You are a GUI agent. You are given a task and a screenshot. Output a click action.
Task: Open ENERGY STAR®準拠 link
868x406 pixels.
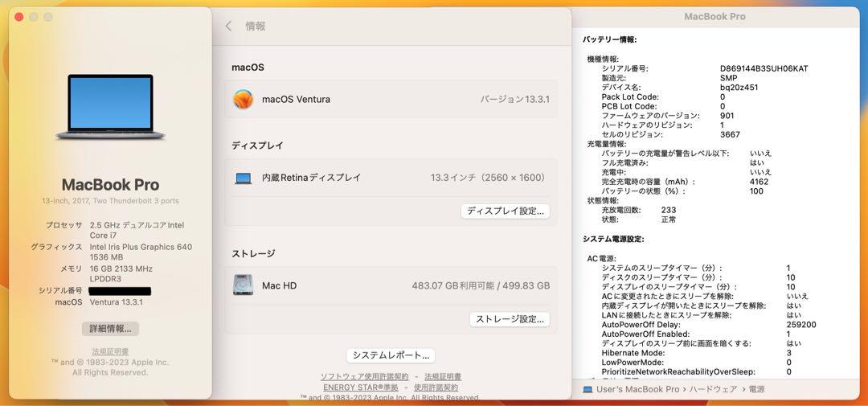360,388
